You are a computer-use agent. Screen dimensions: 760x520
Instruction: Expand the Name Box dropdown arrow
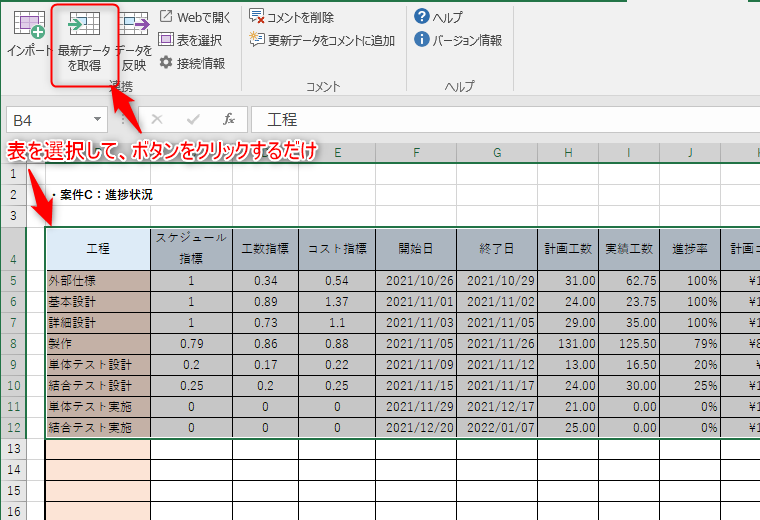tap(105, 120)
